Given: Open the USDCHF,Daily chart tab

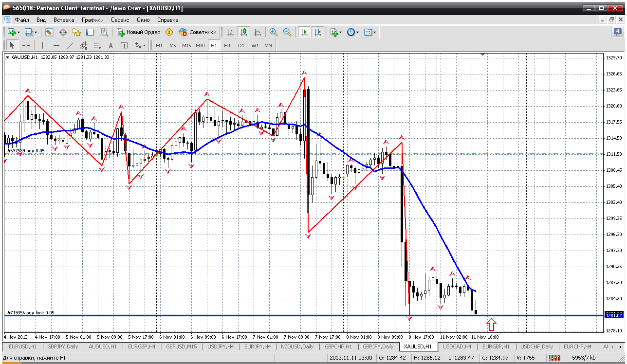Looking at the screenshot, I should (x=536, y=346).
